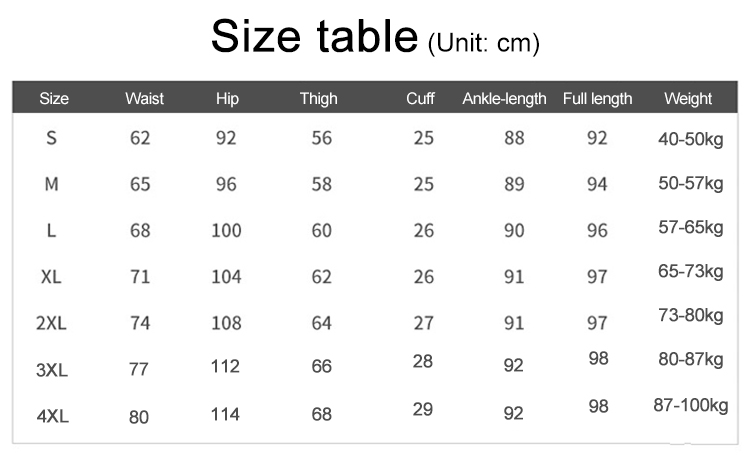
Task: Click the Full length column header
Action: (x=597, y=99)
